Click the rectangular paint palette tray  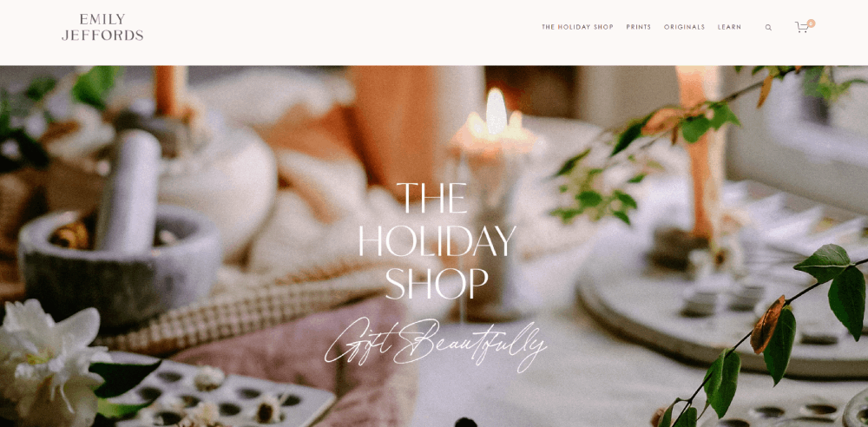tap(221, 396)
